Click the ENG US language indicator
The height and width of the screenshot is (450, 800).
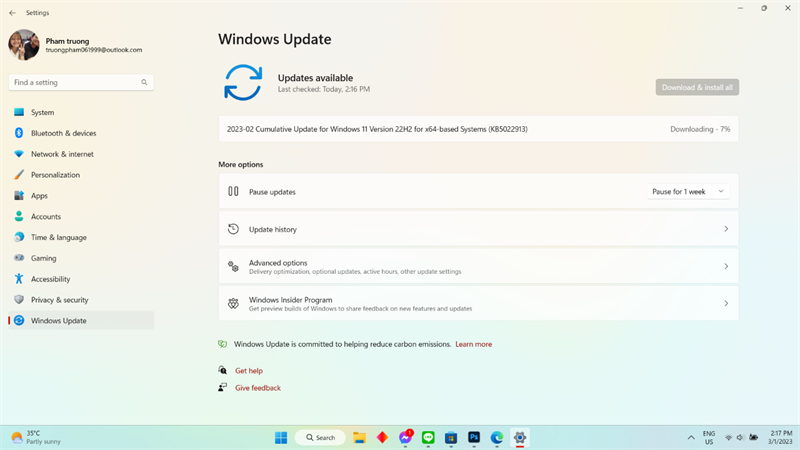[709, 438]
